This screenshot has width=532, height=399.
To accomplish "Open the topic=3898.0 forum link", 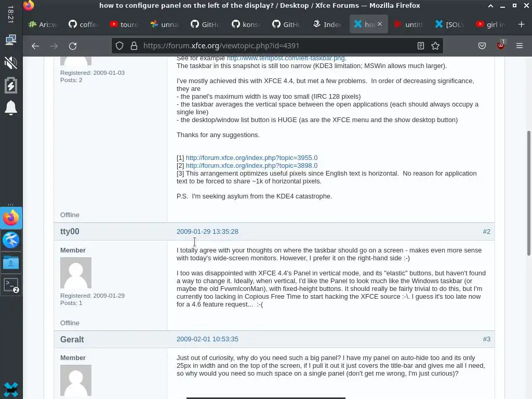I will (251, 166).
